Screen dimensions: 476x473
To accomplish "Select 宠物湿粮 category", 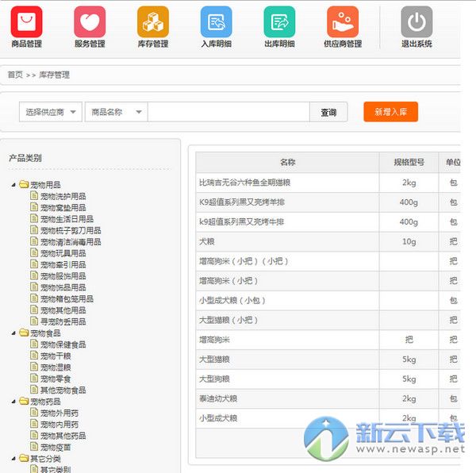I will (x=56, y=367).
